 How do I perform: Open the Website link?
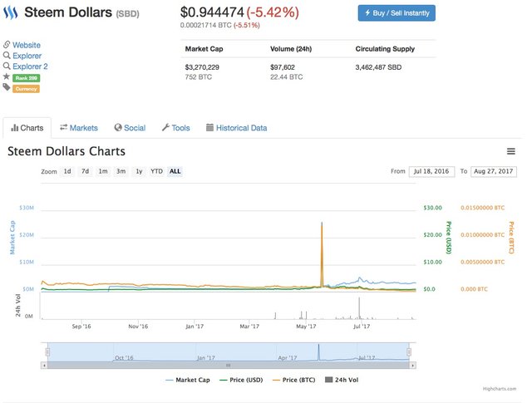pyautogui.click(x=27, y=45)
